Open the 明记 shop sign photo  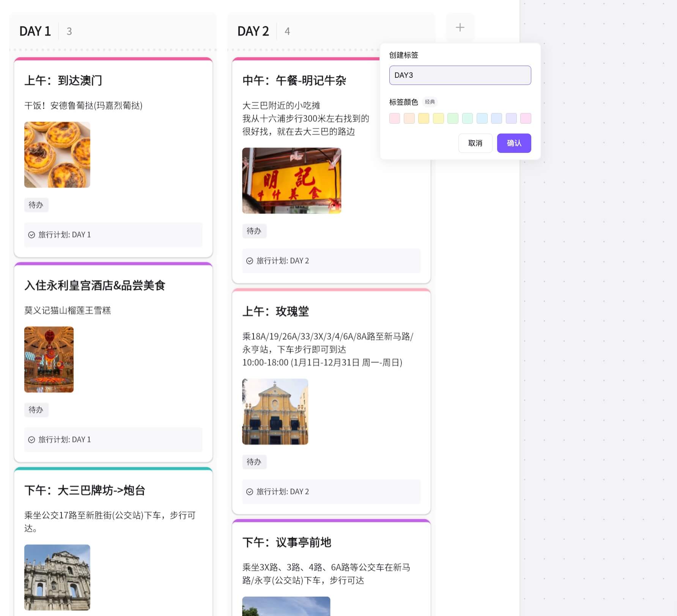[291, 181]
